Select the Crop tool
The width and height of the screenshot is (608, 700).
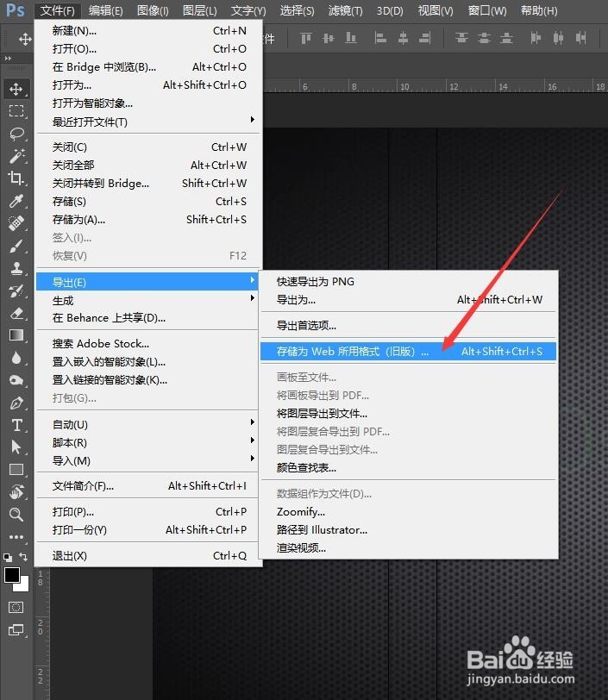pos(16,178)
